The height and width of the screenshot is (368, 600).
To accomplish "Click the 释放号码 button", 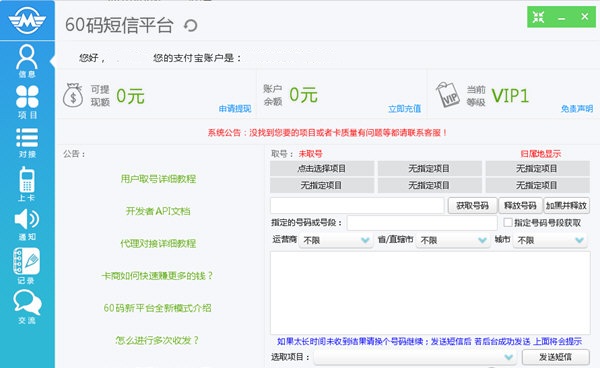I will click(x=520, y=205).
